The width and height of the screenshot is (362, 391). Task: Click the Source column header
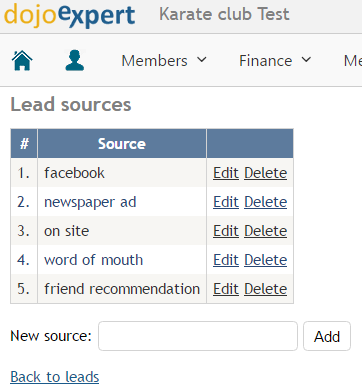pos(122,144)
